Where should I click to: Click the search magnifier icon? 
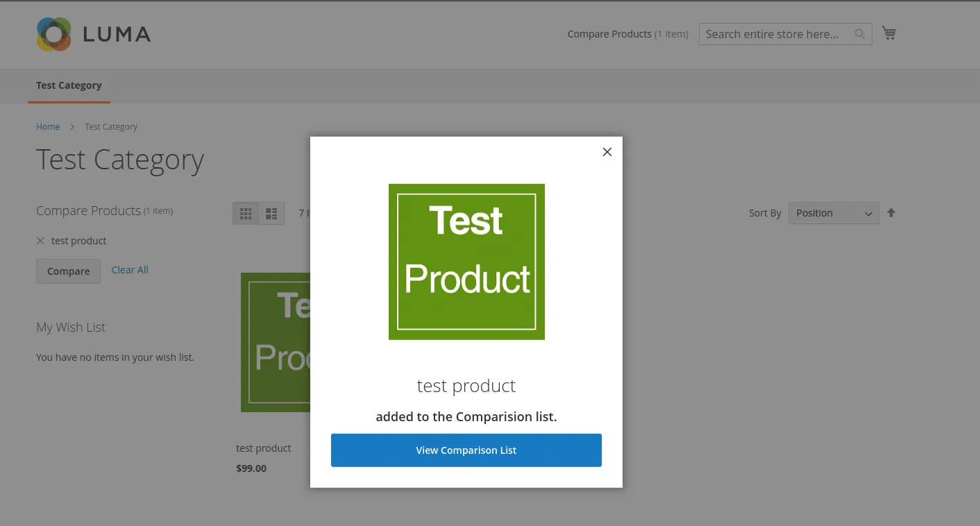coord(859,34)
